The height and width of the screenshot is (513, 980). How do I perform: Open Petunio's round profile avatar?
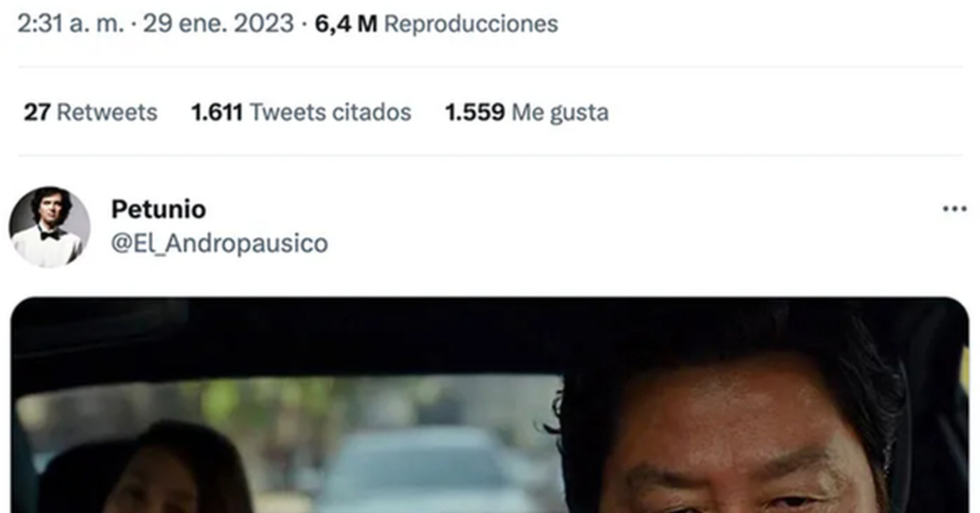pyautogui.click(x=50, y=227)
